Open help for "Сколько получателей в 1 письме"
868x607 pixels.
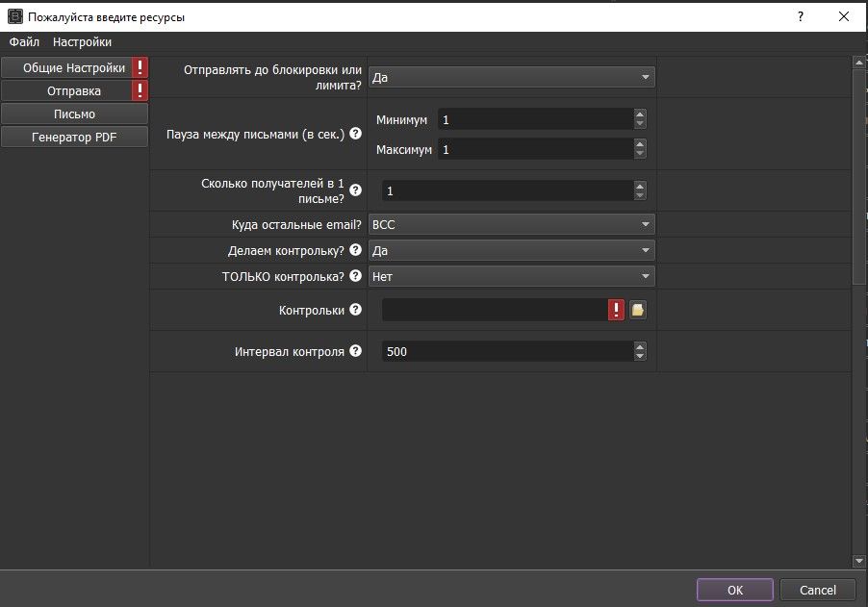356,190
